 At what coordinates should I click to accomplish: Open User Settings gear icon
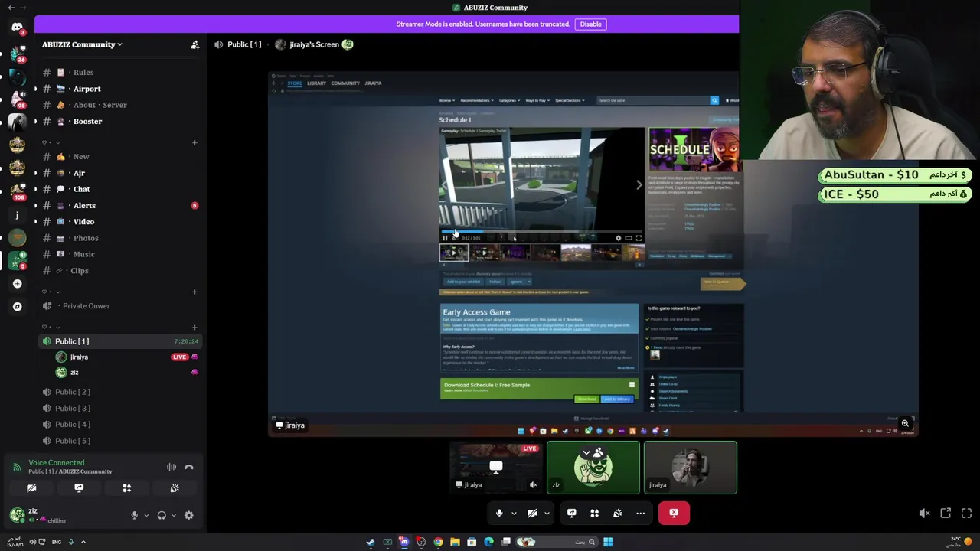click(x=189, y=515)
